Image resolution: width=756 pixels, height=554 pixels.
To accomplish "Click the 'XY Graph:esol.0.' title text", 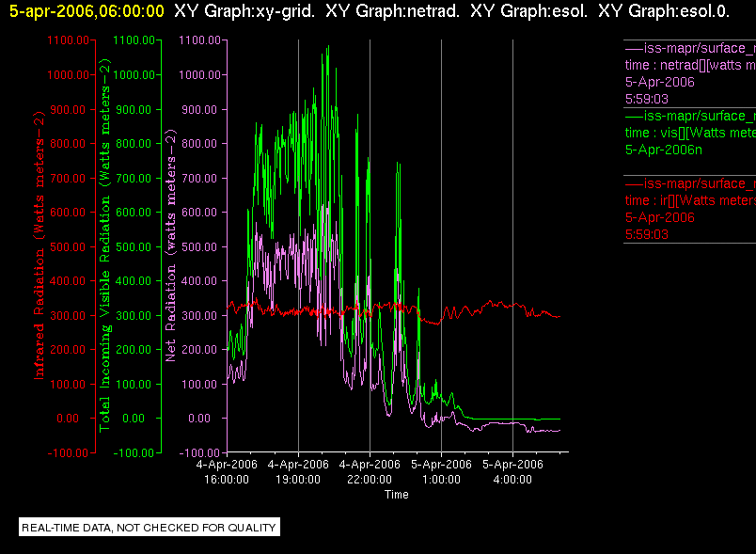I will [x=664, y=10].
